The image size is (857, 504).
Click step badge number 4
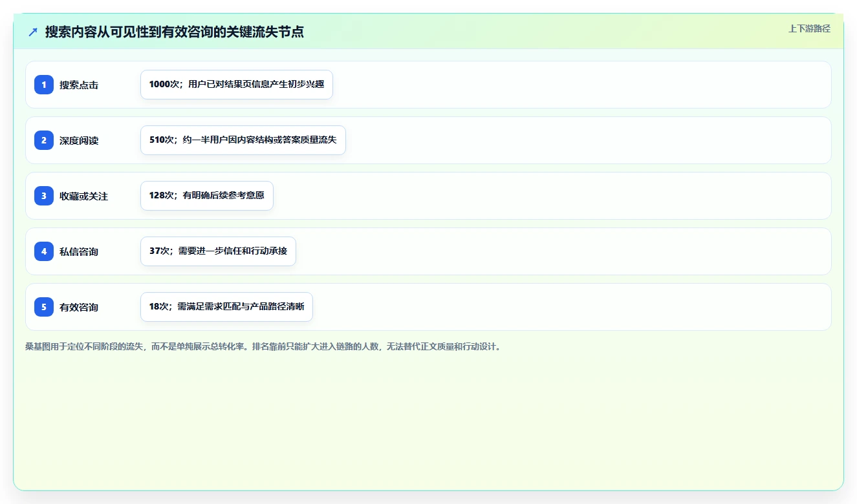[x=44, y=251]
